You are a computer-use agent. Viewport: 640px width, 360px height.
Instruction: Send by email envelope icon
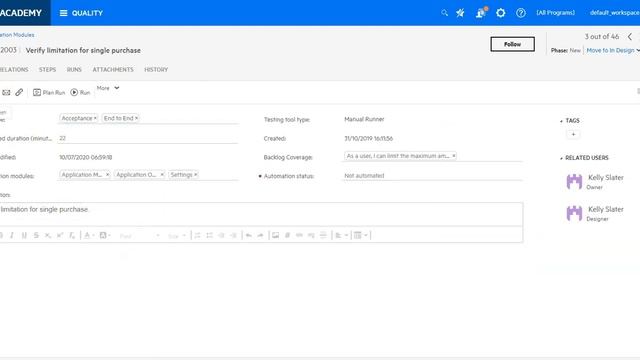[7, 93]
